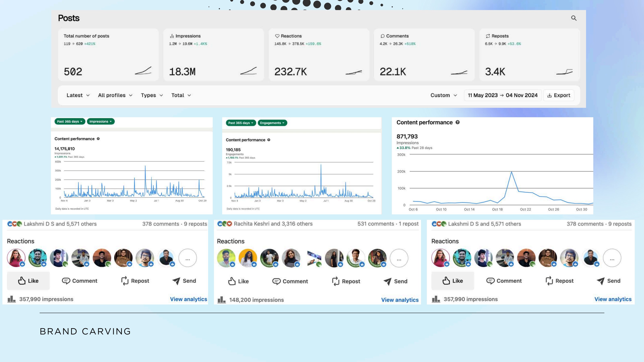Click 'Rachita Keshri and 3,316 others' text
644x362 pixels.
pos(273,224)
